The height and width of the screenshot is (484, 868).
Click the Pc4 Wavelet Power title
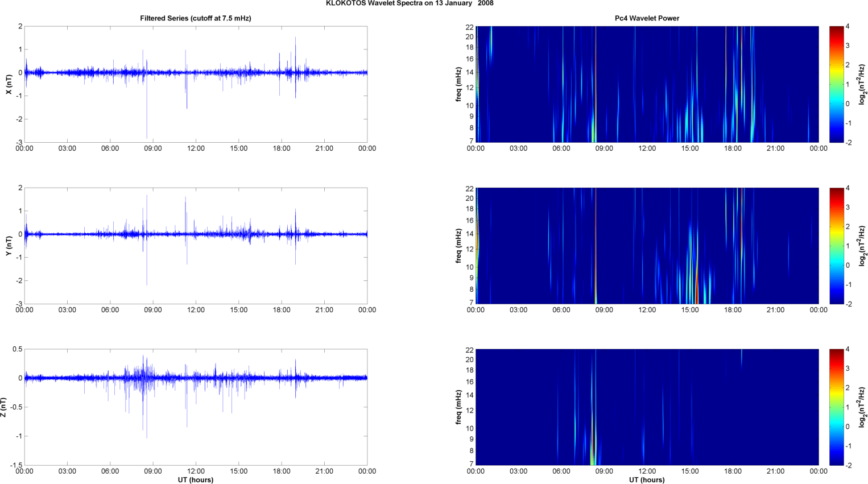point(647,18)
